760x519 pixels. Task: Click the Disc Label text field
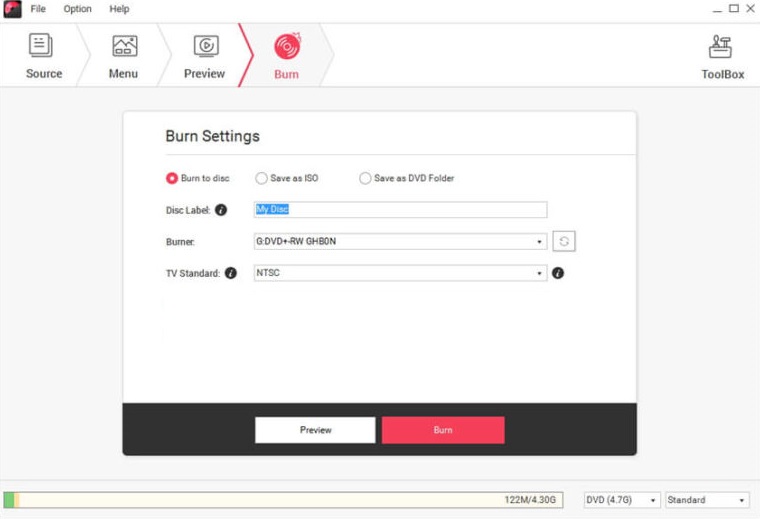[x=400, y=209]
